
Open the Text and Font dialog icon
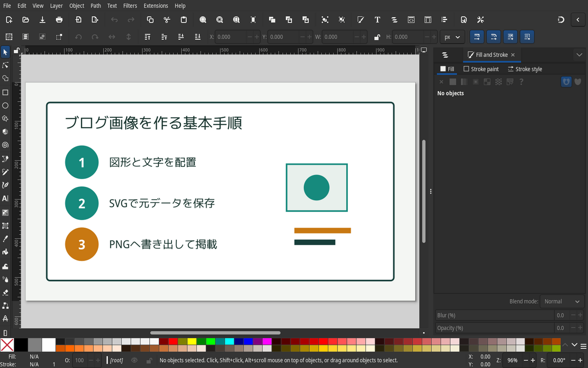point(377,20)
